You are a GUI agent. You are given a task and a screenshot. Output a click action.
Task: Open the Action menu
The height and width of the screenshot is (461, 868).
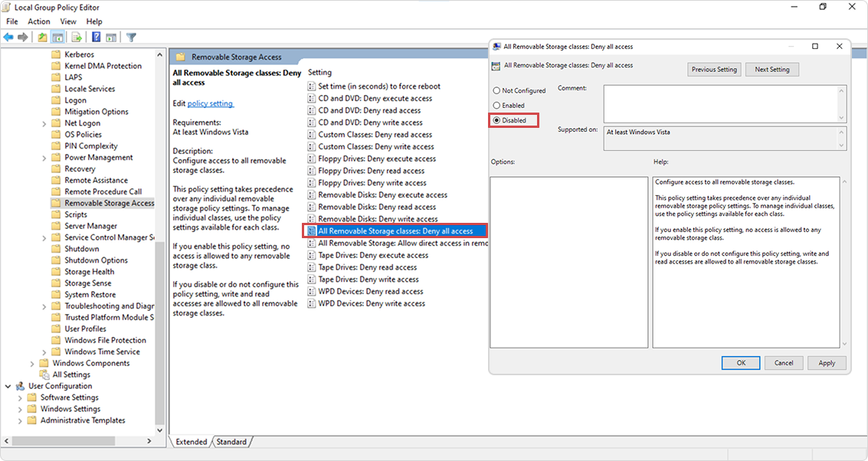click(38, 21)
